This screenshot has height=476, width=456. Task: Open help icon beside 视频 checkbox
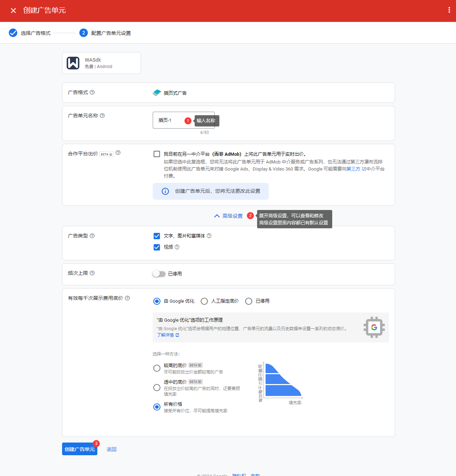[x=177, y=247]
